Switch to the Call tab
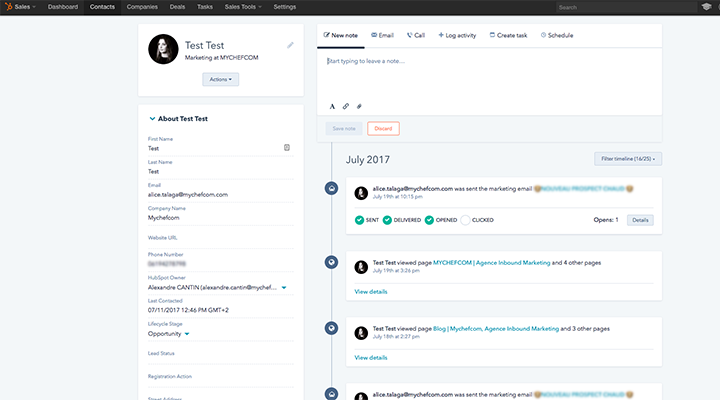The width and height of the screenshot is (720, 400). 416,35
